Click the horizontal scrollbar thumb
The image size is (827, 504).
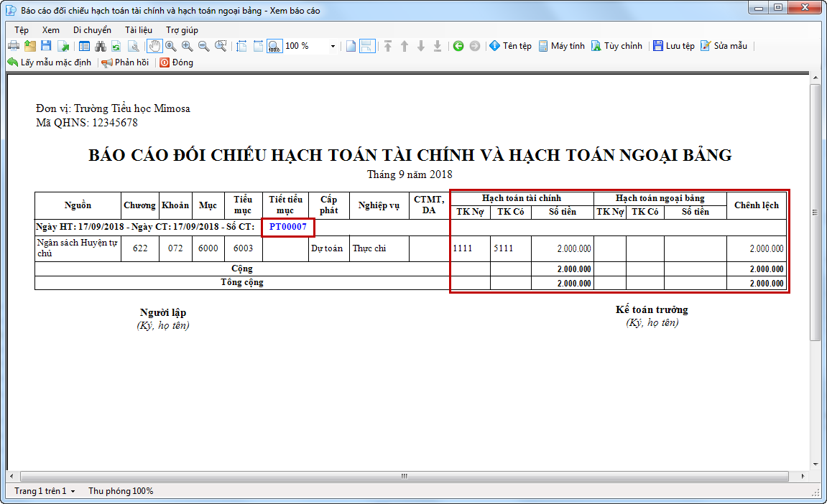click(405, 476)
